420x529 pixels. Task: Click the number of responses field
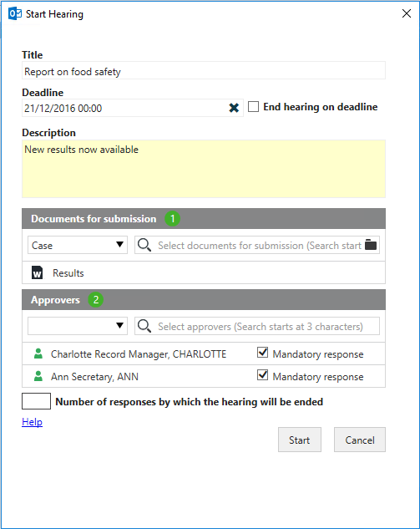[37, 401]
